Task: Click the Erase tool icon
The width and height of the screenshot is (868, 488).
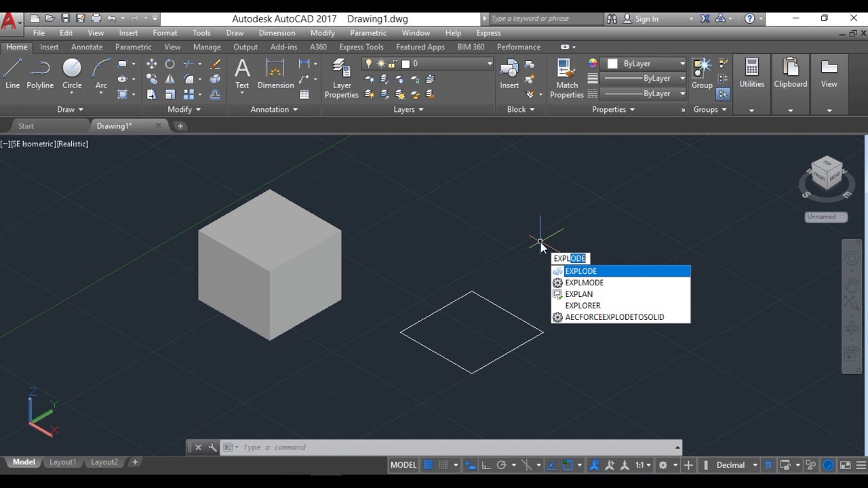Action: [x=216, y=64]
